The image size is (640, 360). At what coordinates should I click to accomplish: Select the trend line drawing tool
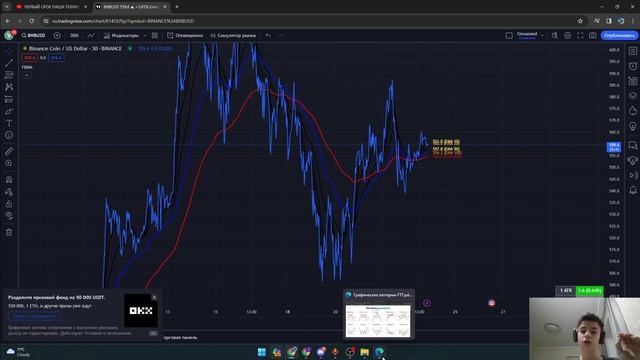pyautogui.click(x=9, y=63)
